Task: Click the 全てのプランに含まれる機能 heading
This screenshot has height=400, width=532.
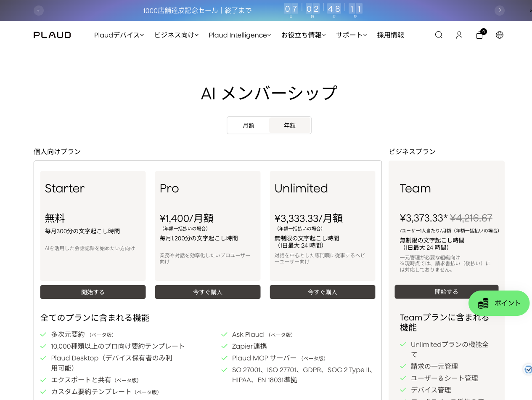Action: 95,318
